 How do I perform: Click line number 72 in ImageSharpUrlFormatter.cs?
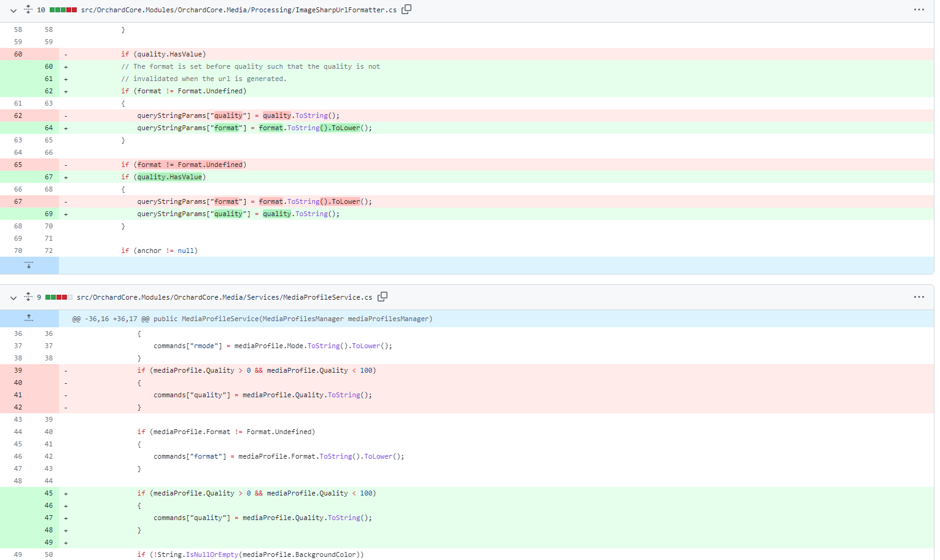point(49,251)
